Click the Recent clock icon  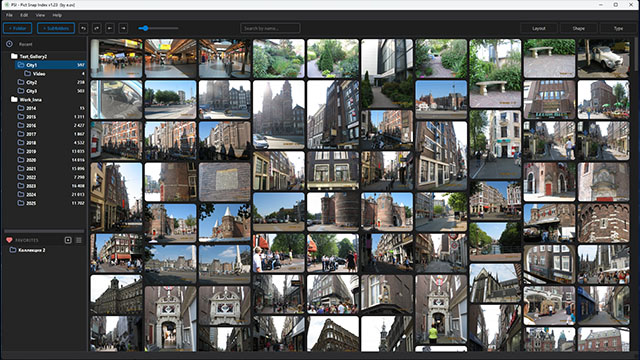(x=9, y=44)
